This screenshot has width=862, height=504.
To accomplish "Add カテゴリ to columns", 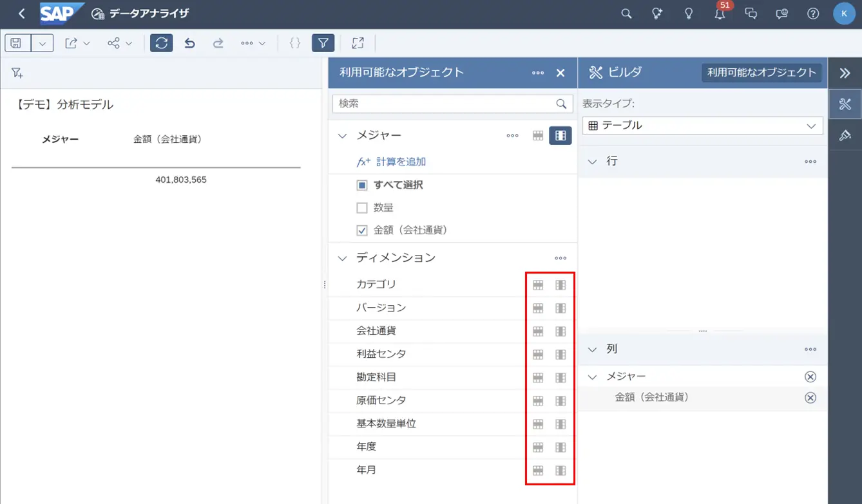I will [560, 285].
